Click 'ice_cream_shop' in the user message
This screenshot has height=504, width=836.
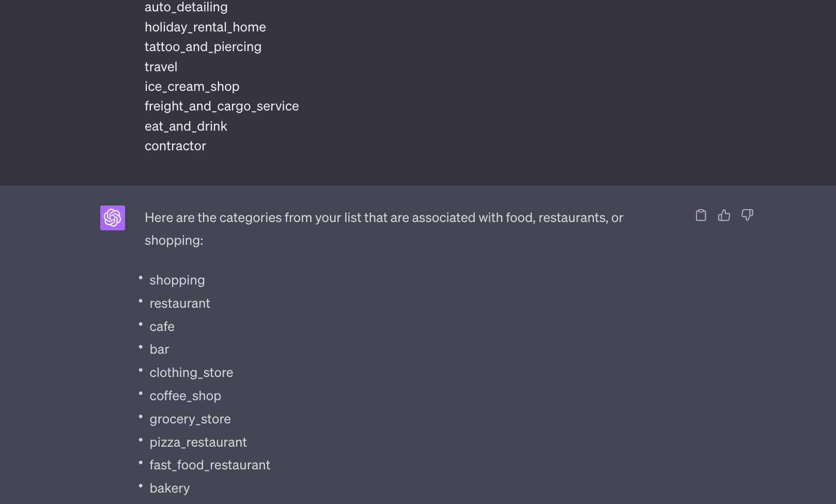point(192,87)
